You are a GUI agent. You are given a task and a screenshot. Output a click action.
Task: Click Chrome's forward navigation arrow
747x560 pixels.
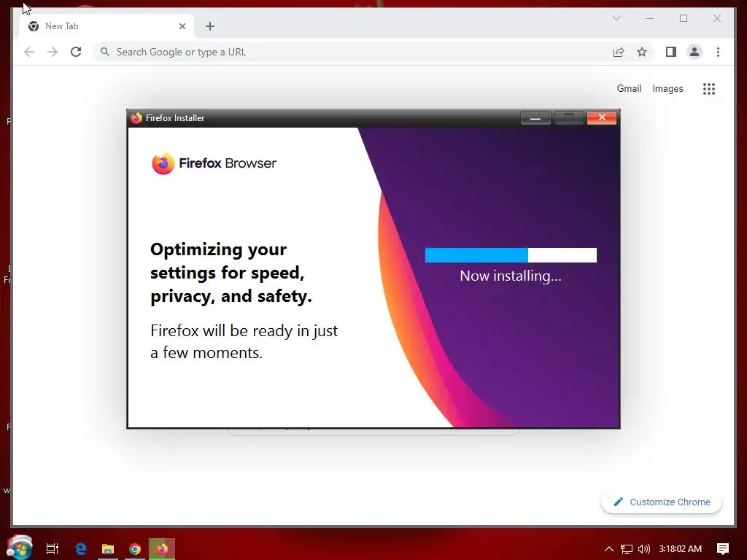coord(53,52)
